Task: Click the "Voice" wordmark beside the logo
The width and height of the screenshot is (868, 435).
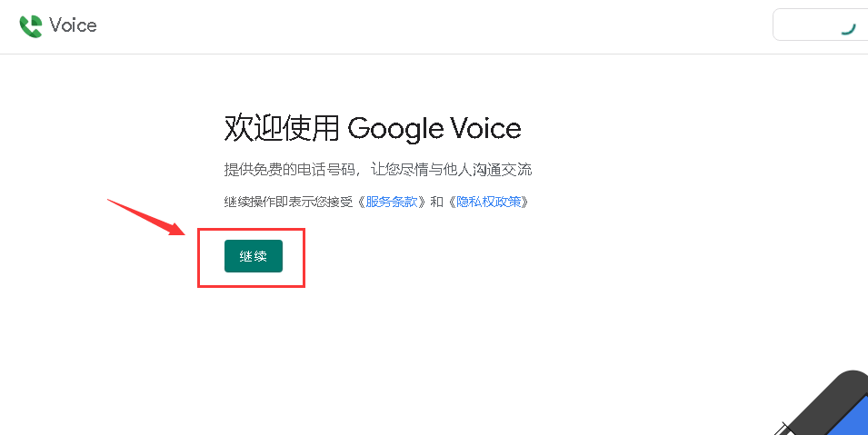Action: pyautogui.click(x=73, y=25)
